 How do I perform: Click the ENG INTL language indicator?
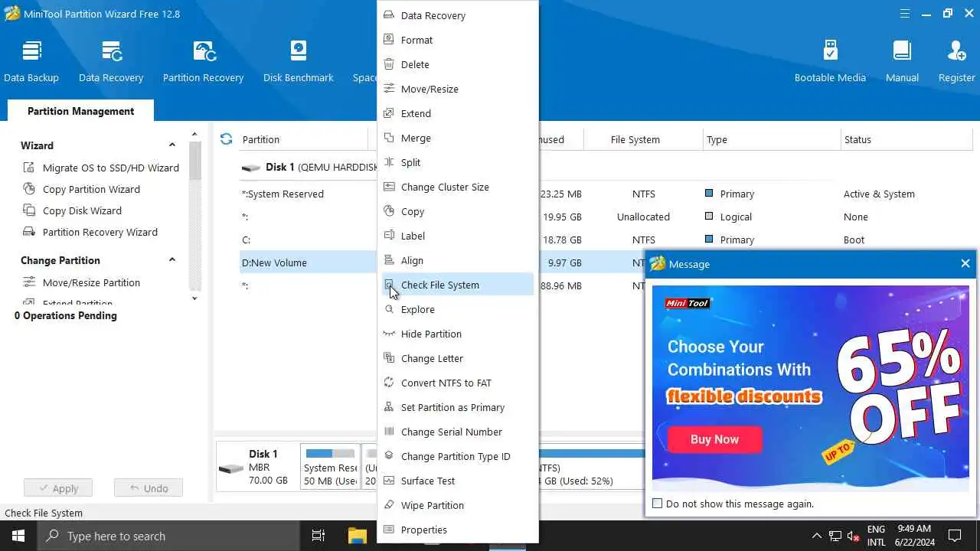click(876, 536)
